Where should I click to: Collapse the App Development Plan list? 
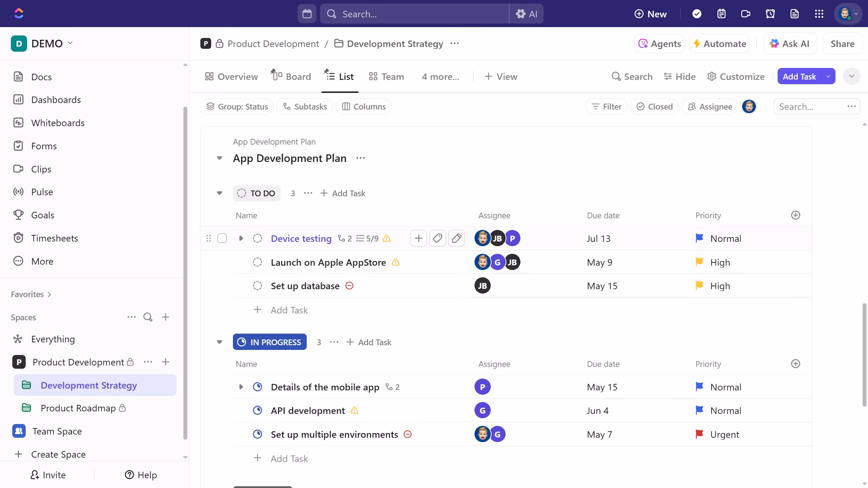point(219,158)
